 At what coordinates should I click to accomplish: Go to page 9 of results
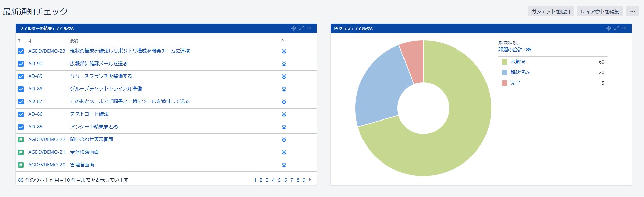point(304,180)
